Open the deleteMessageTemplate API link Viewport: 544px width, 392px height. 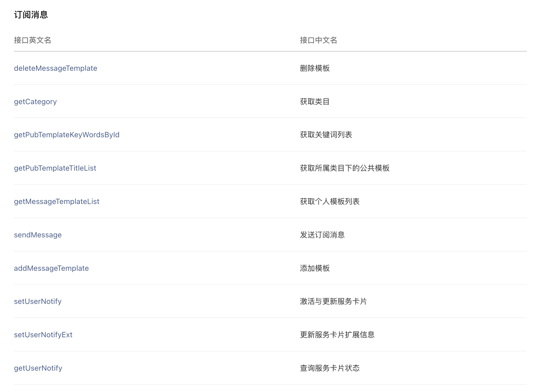click(56, 68)
